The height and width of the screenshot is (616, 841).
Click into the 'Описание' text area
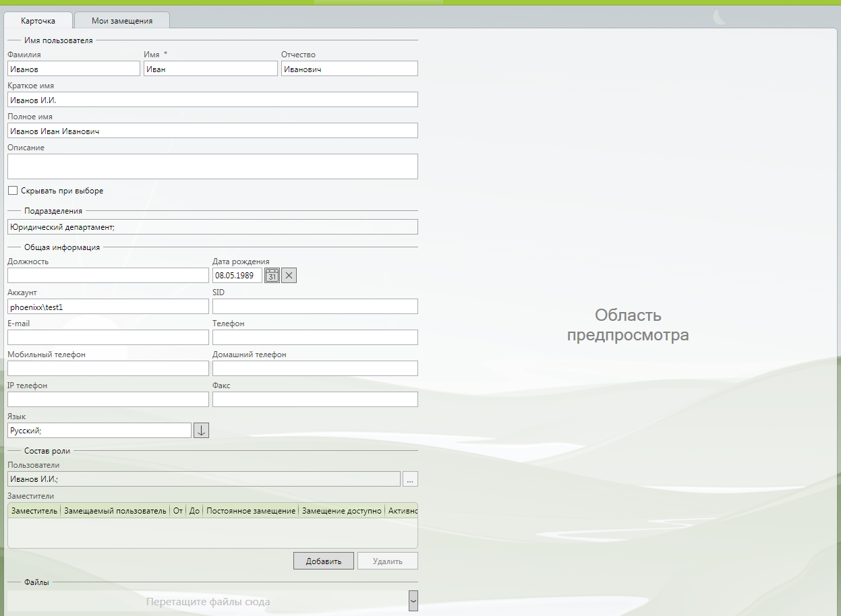(x=212, y=166)
